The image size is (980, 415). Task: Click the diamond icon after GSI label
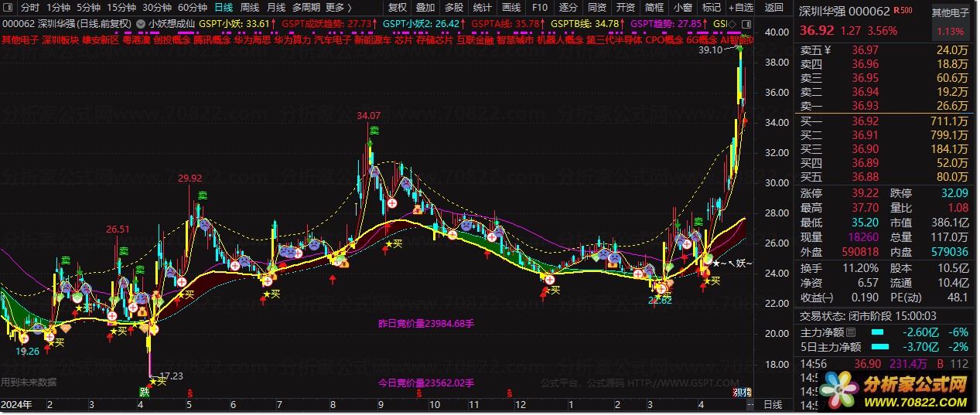[732, 24]
